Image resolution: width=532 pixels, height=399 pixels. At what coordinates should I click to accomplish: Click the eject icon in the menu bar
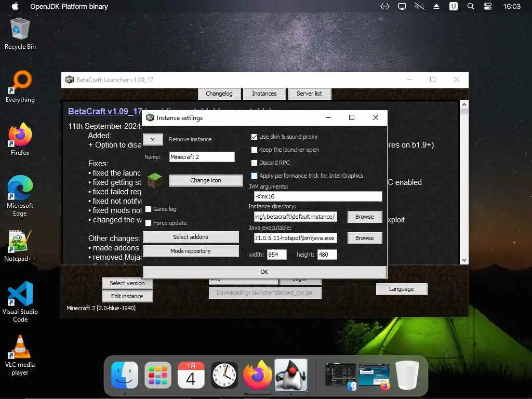(x=436, y=6)
